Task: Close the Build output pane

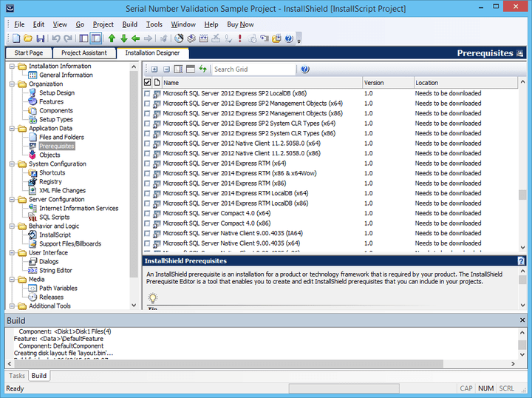Action: (x=522, y=320)
